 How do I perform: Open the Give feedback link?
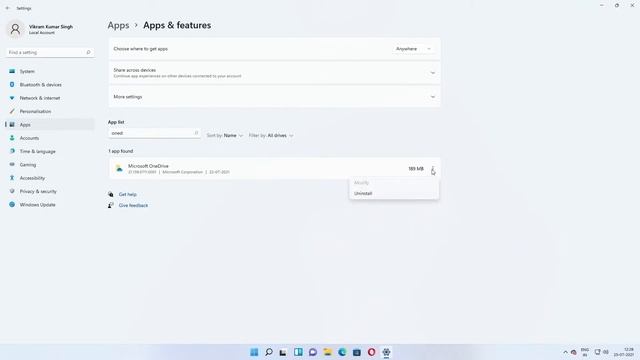[133, 206]
